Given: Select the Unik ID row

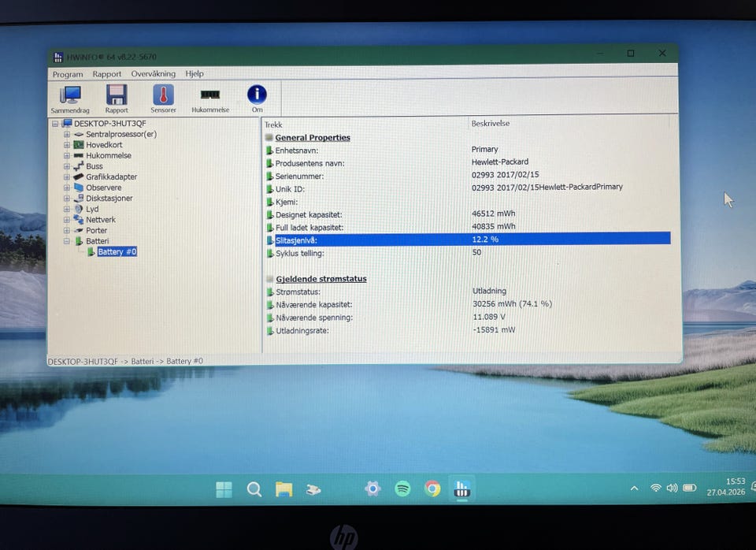Looking at the screenshot, I should (468, 188).
